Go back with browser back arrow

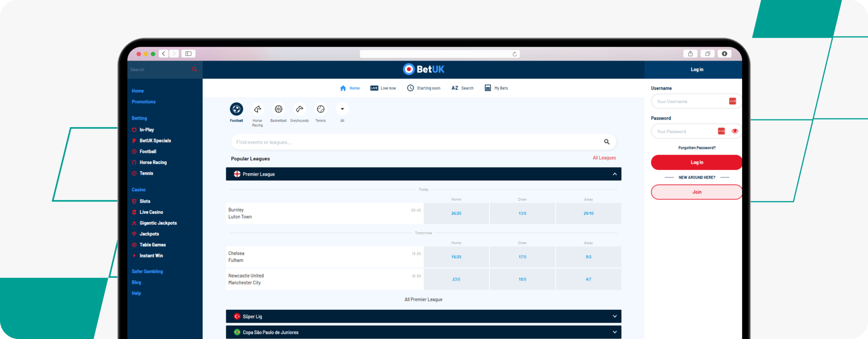click(x=164, y=54)
